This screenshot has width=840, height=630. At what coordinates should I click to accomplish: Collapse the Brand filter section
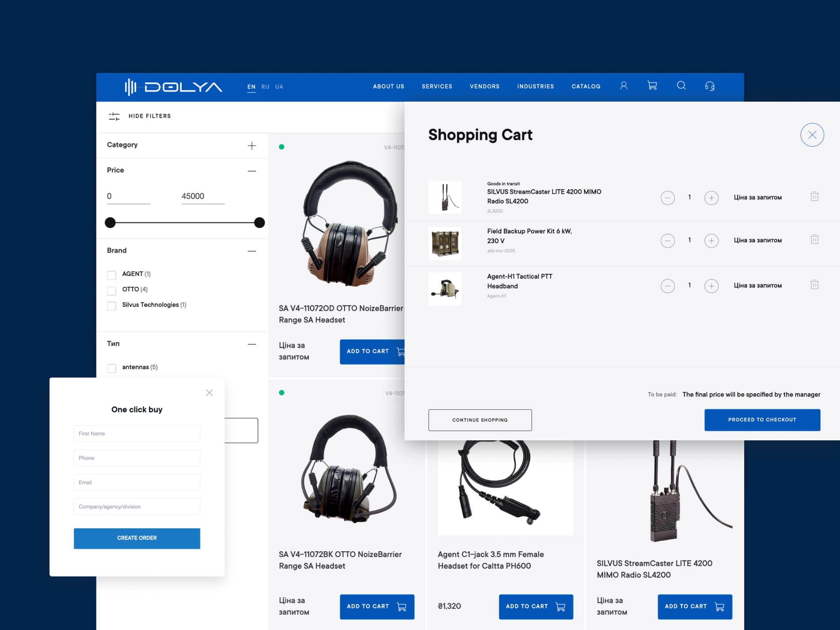click(x=252, y=251)
